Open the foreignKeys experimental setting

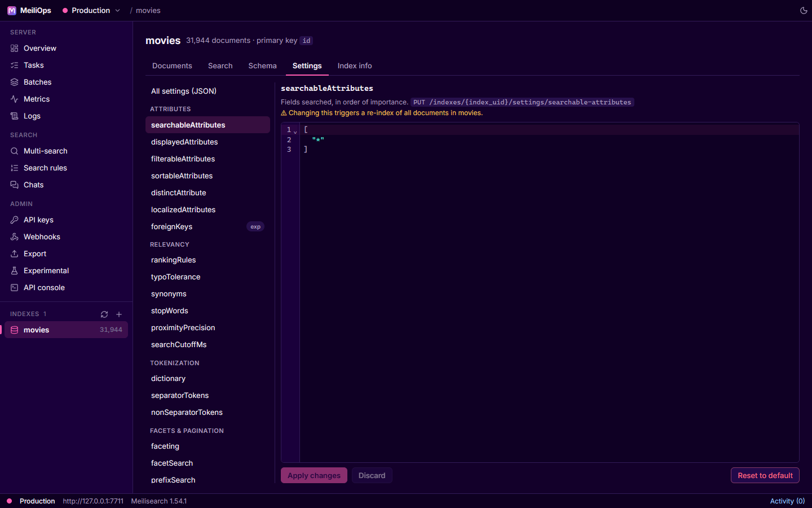click(x=208, y=227)
